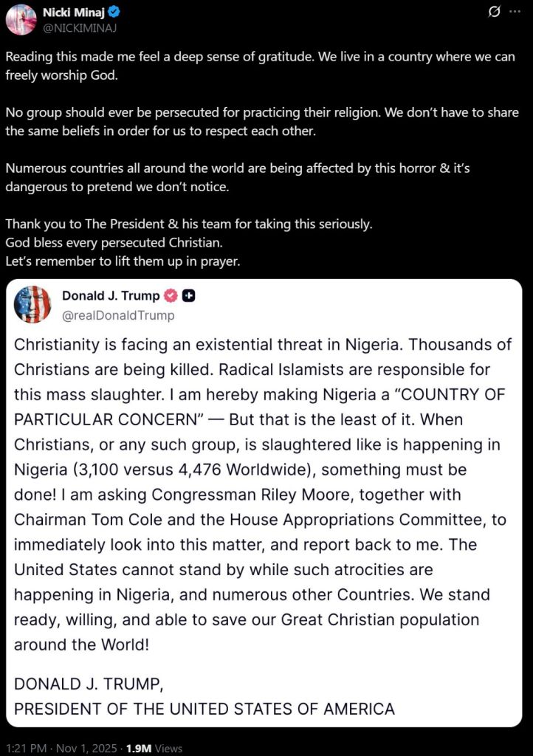The height and width of the screenshot is (756, 533).
Task: Click the "DONALD J. TRUMP," signature line
Action: tap(89, 684)
